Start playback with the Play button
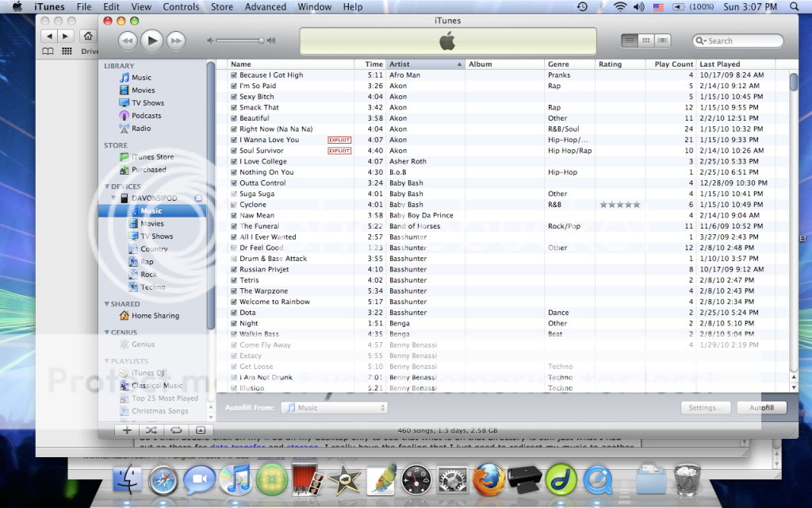This screenshot has height=508, width=812. coord(151,40)
